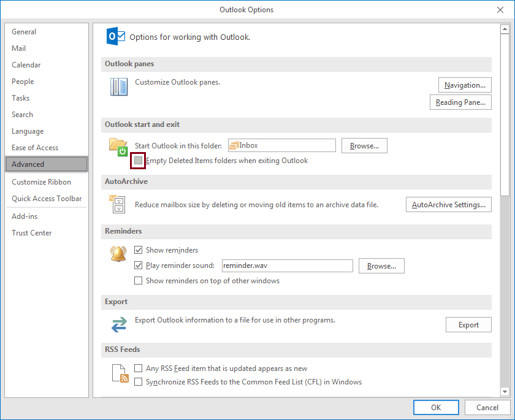The image size is (515, 420).
Task: Select the Language options category
Action: pyautogui.click(x=47, y=131)
